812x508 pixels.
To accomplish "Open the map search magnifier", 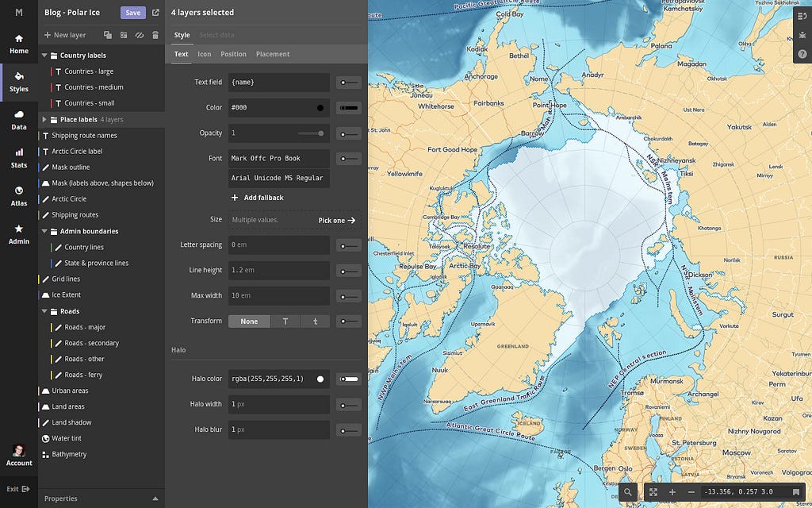I will tap(629, 492).
